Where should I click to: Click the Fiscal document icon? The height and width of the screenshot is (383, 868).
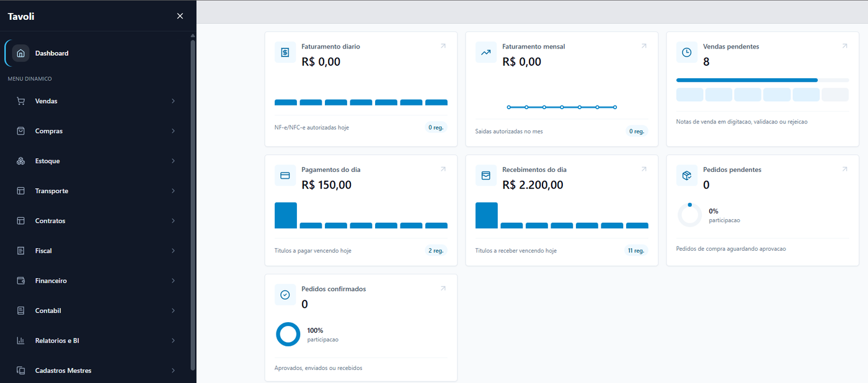pos(20,251)
